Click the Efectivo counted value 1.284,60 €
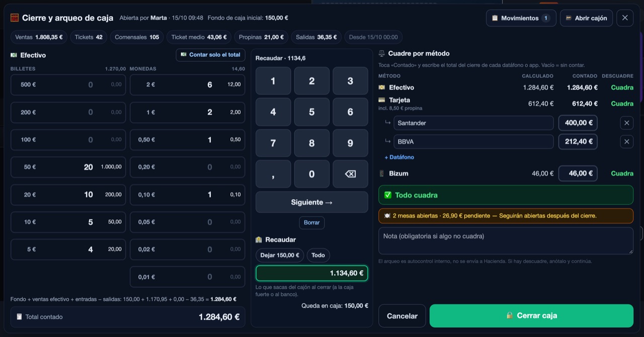 582,88
